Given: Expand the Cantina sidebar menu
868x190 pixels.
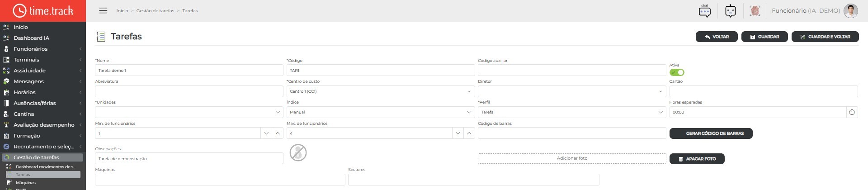Looking at the screenshot, I should tap(42, 114).
